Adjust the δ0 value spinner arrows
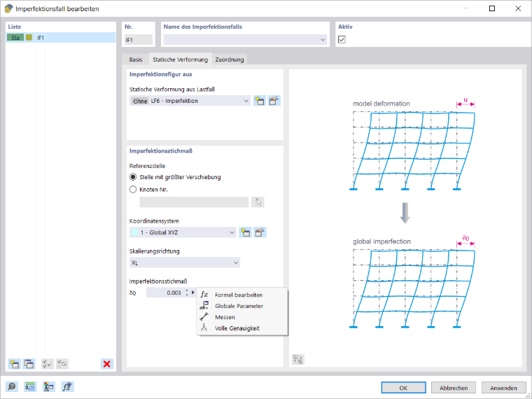The width and height of the screenshot is (532, 399). pyautogui.click(x=187, y=293)
